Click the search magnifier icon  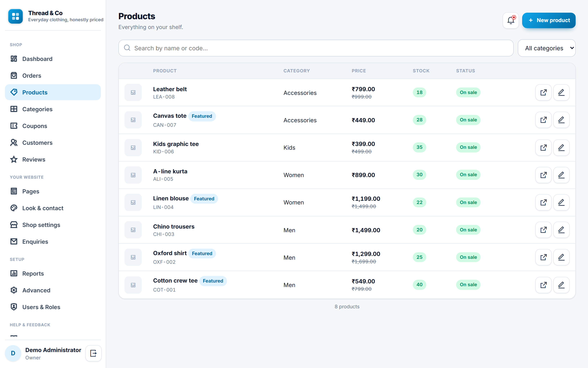coord(127,48)
